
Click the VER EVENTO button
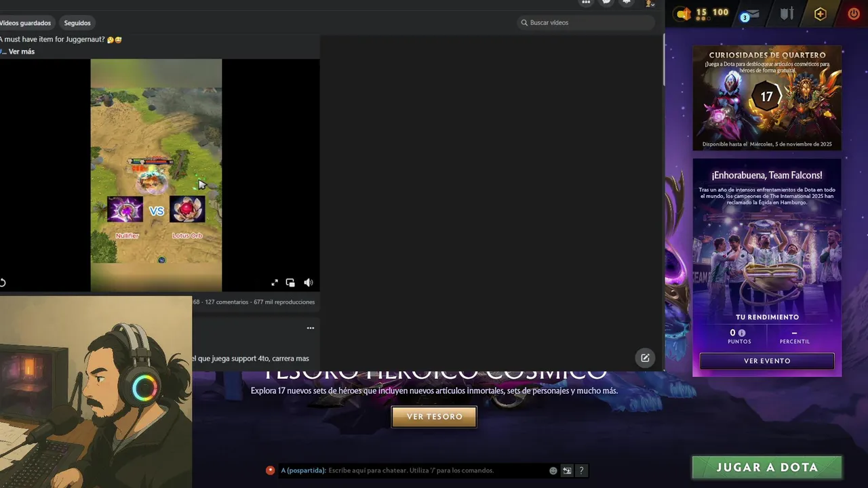(767, 361)
